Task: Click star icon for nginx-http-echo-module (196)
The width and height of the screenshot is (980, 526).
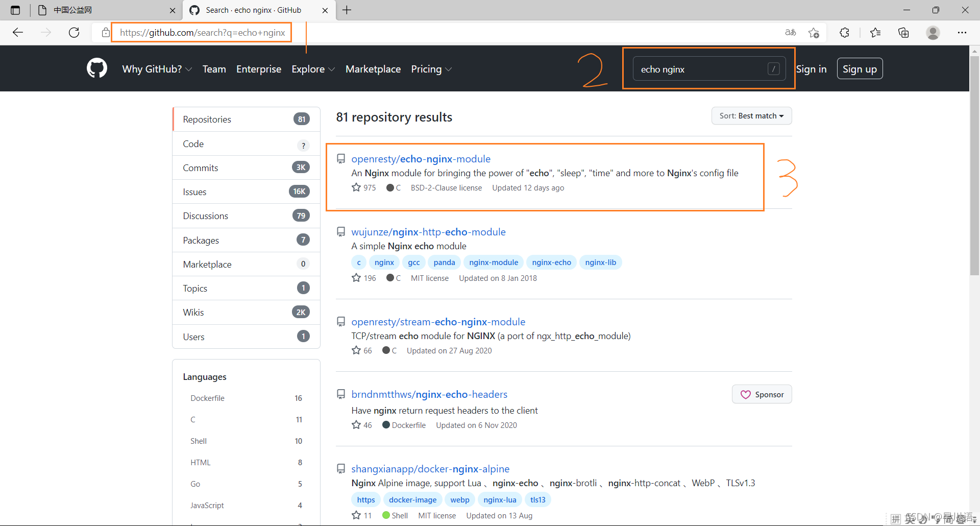Action: pos(356,278)
